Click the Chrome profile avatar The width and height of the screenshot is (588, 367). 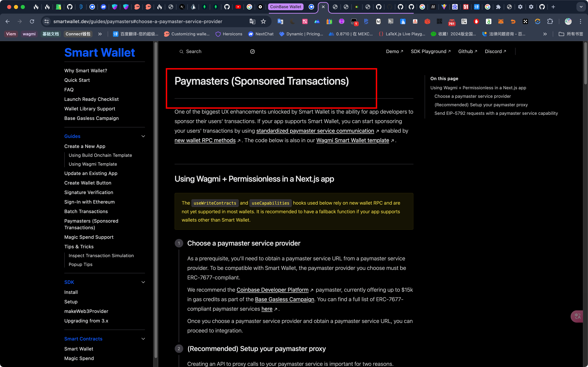click(568, 22)
